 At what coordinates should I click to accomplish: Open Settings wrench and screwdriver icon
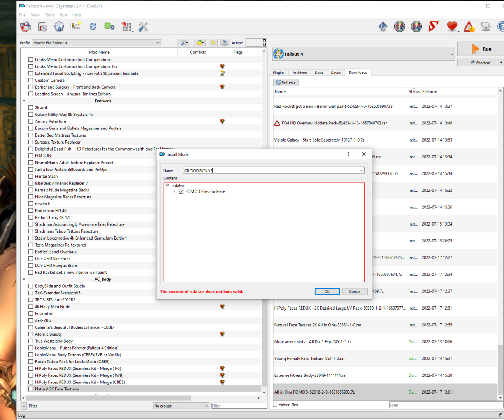pos(143,26)
